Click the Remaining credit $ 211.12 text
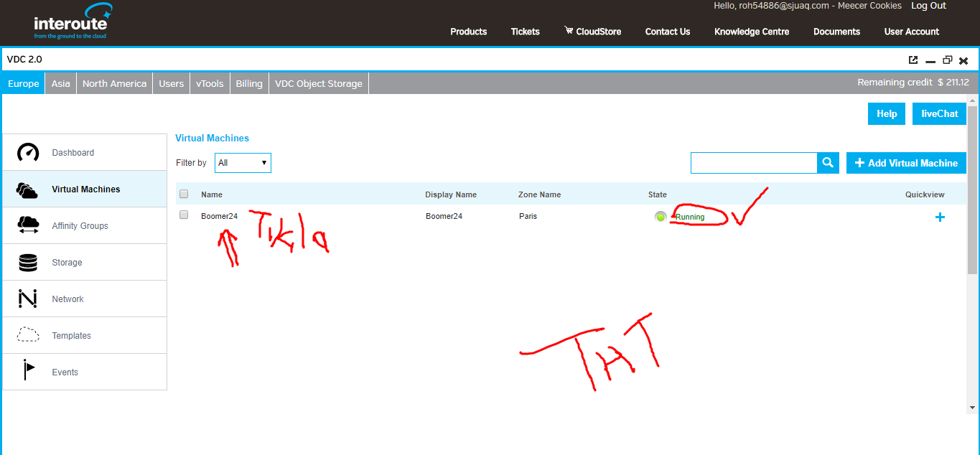980x455 pixels. point(913,83)
